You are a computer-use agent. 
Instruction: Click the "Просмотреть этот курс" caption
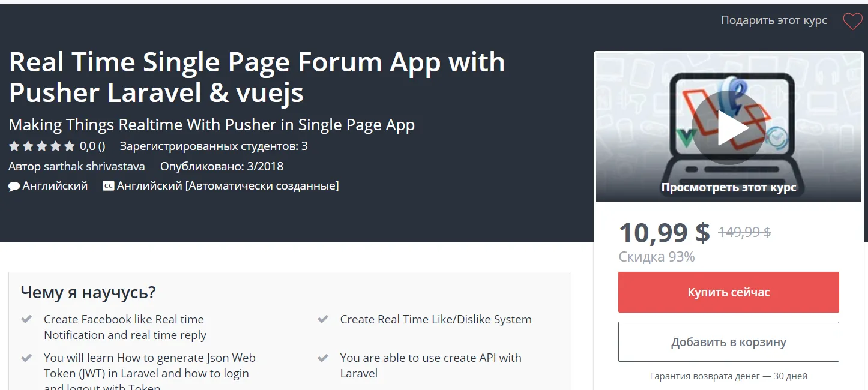(728, 188)
